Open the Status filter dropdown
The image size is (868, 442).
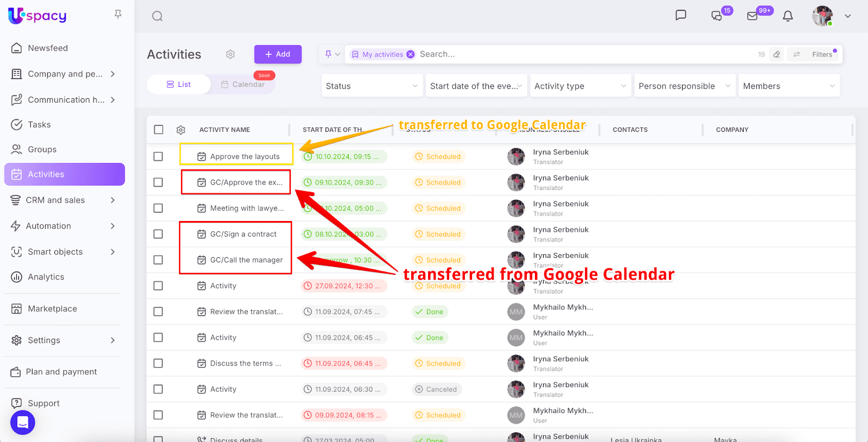tap(372, 86)
